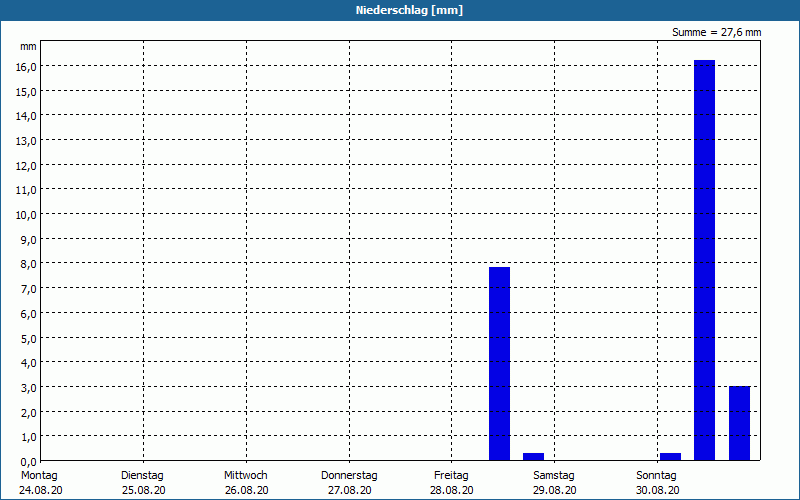Click the small bar right of the Freitag bar

click(x=534, y=457)
